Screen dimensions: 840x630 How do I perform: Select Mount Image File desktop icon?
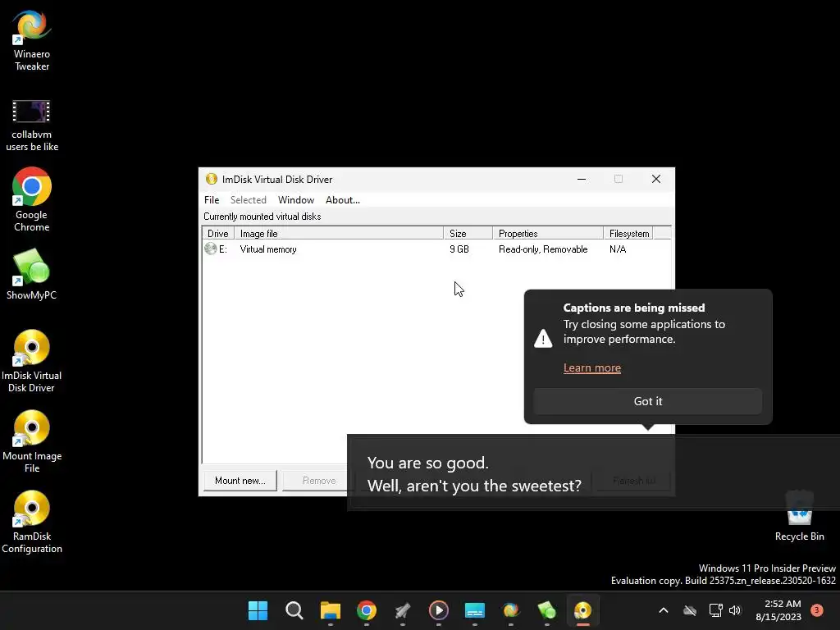tap(32, 441)
